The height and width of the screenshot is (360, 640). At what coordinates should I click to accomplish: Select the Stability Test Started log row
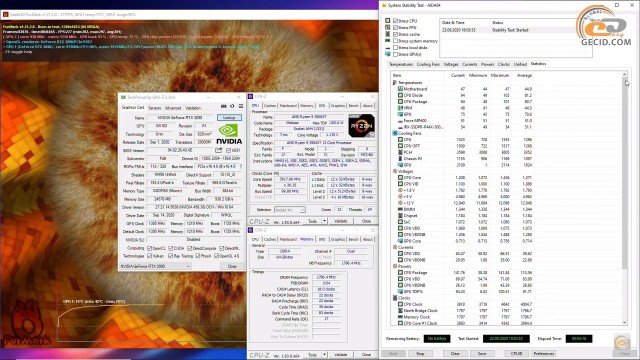coord(516,30)
